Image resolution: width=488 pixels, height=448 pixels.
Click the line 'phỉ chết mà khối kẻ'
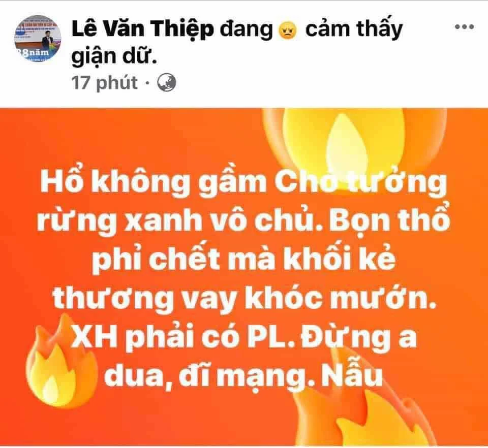click(243, 259)
